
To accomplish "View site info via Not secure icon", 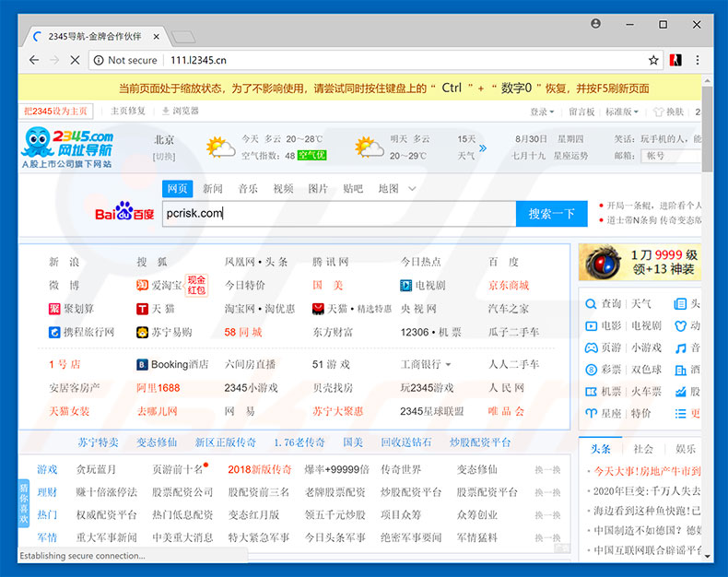I will click(x=99, y=61).
